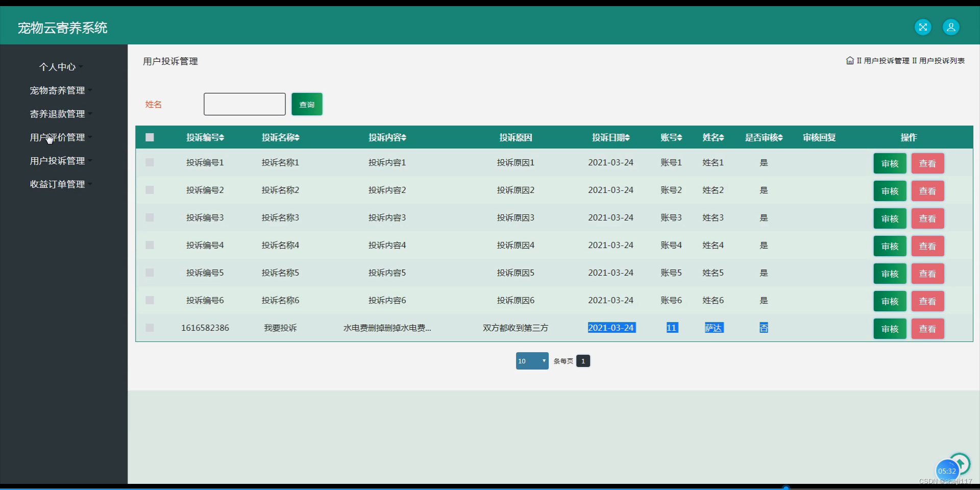Sort by 投诉编号 column arrow
This screenshot has height=490, width=980.
(222, 138)
